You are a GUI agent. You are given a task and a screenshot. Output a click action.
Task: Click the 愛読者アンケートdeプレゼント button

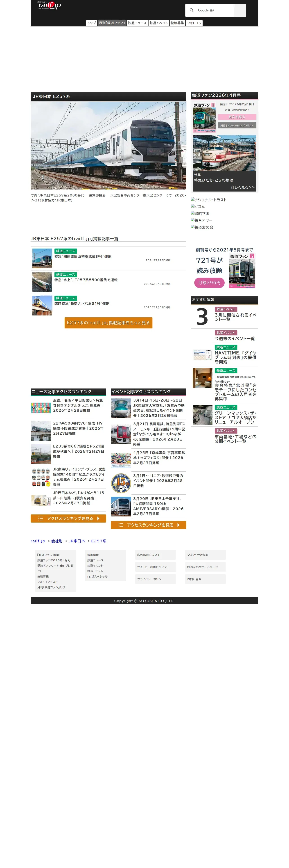(237, 125)
